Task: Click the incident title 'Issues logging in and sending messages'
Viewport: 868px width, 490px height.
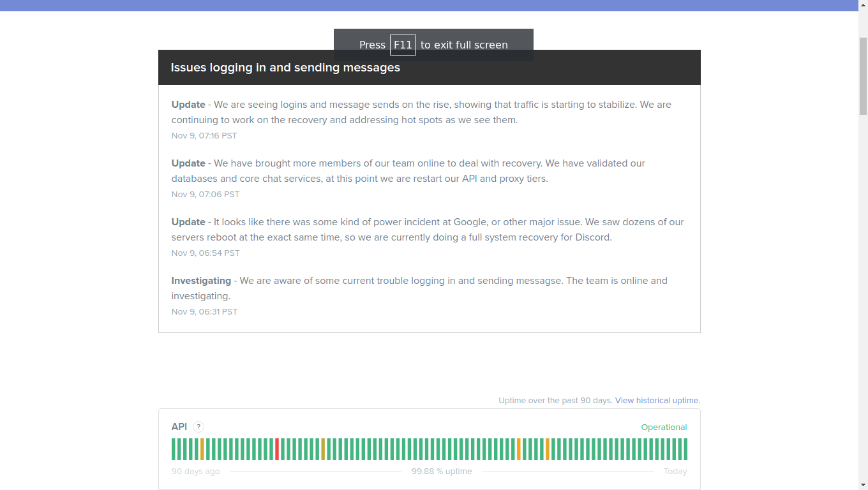Action: click(x=285, y=68)
